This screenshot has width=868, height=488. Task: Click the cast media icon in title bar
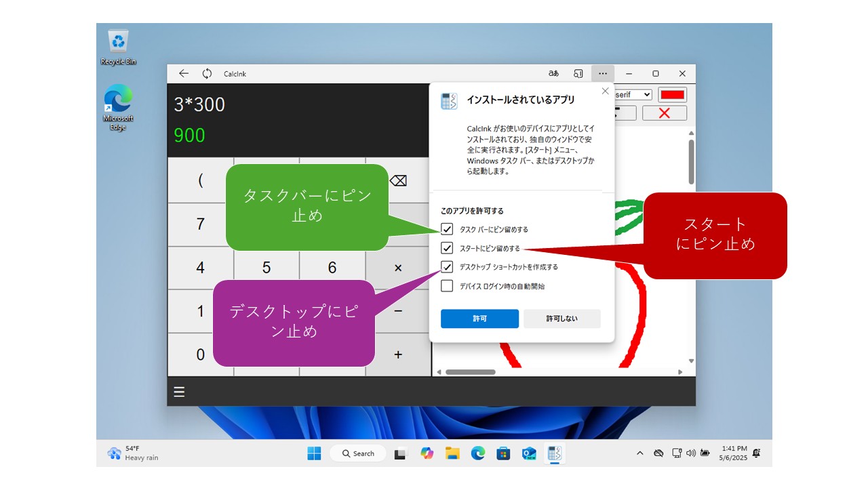(x=578, y=73)
